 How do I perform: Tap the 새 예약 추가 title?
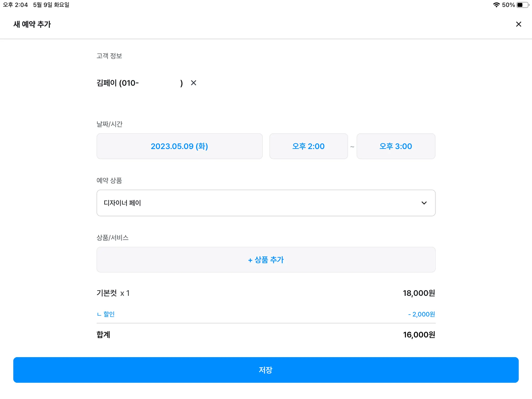pyautogui.click(x=32, y=24)
